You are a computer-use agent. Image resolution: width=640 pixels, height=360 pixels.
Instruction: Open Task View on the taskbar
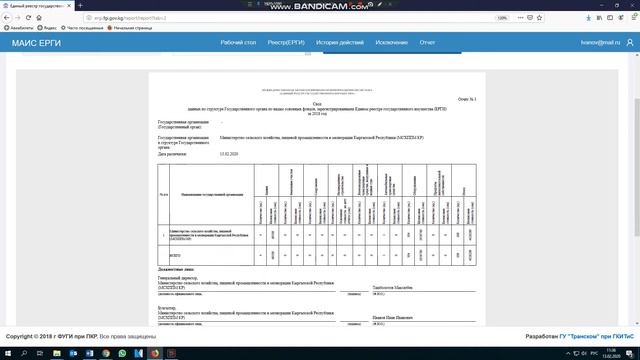coord(40,353)
